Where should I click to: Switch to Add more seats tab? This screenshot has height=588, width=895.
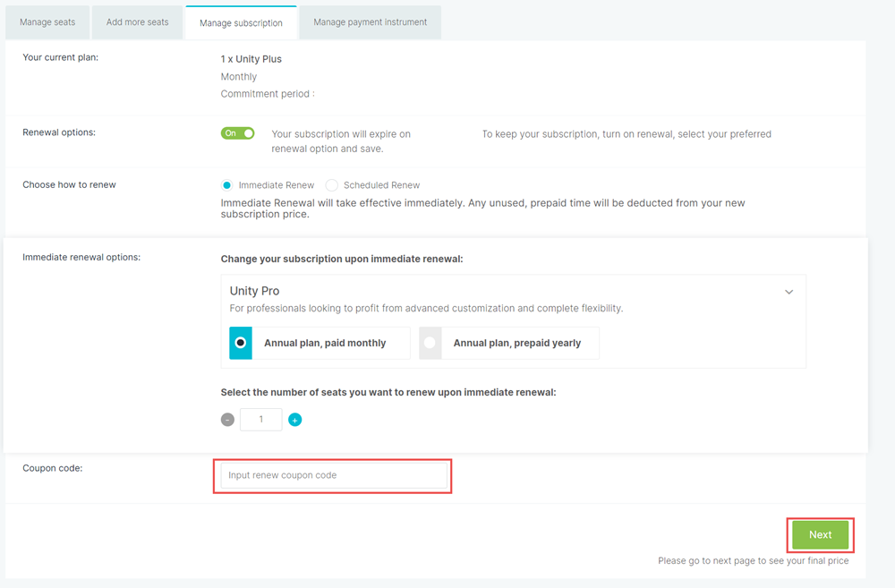138,22
